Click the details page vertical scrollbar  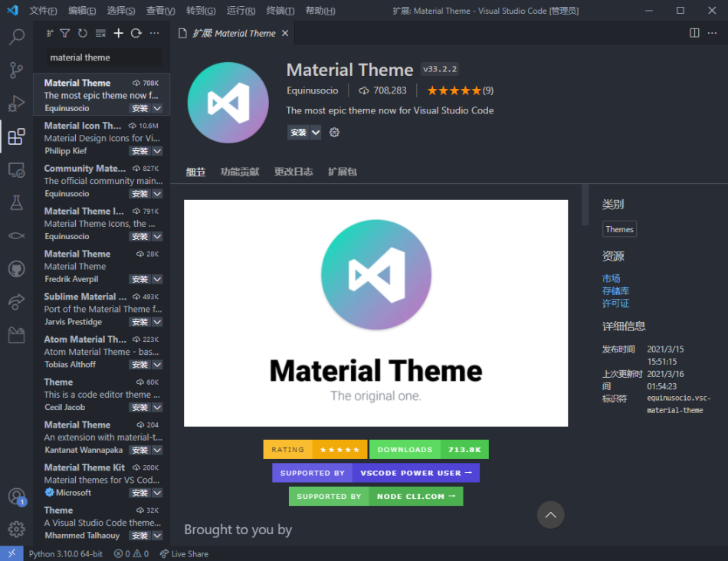[585, 205]
